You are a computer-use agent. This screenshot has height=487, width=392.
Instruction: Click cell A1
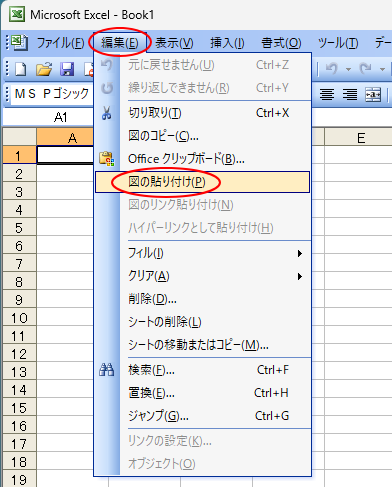click(x=65, y=155)
